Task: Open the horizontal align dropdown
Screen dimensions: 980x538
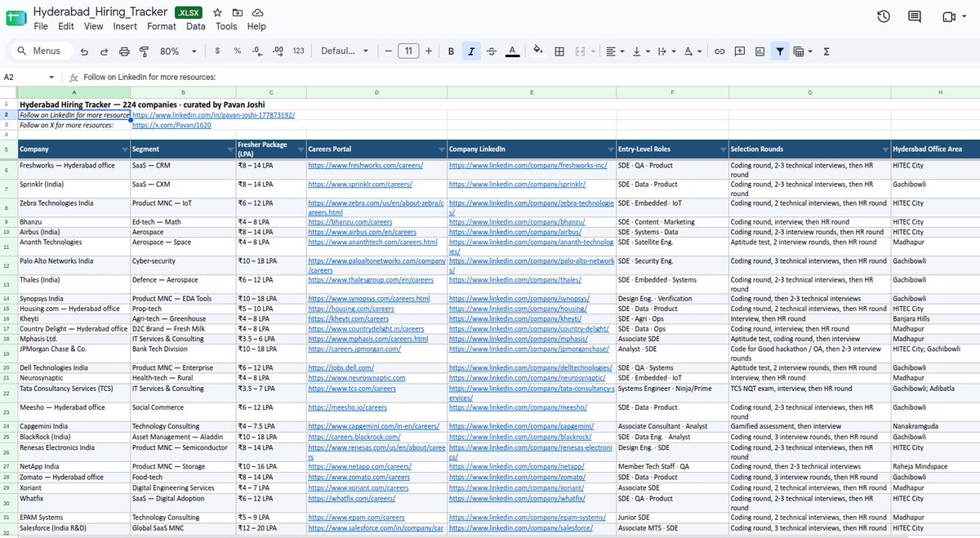Action: (x=614, y=51)
